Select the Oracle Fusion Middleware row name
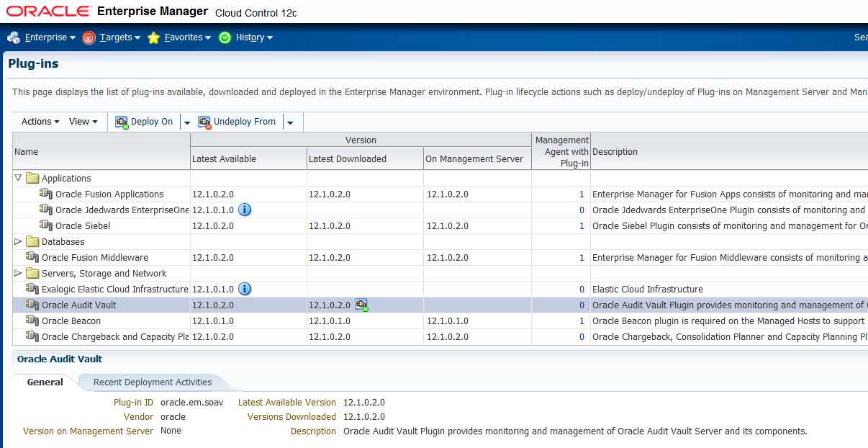Image resolution: width=868 pixels, height=448 pixels. pyautogui.click(x=95, y=257)
